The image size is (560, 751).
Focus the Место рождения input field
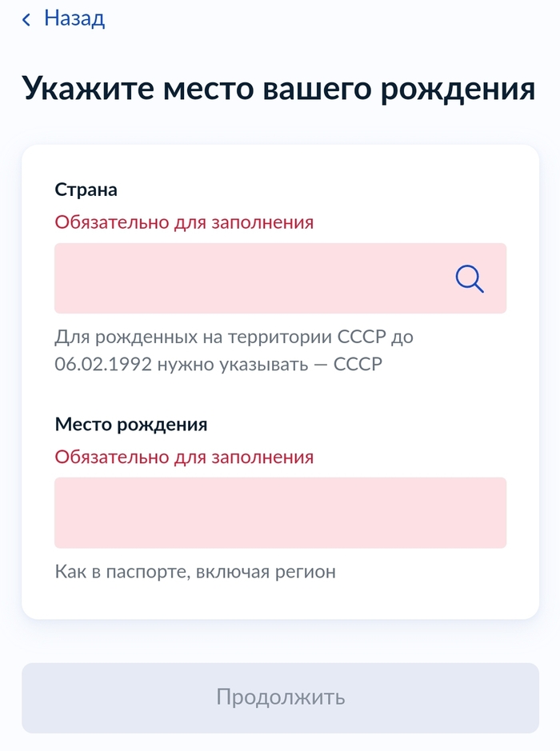280,513
